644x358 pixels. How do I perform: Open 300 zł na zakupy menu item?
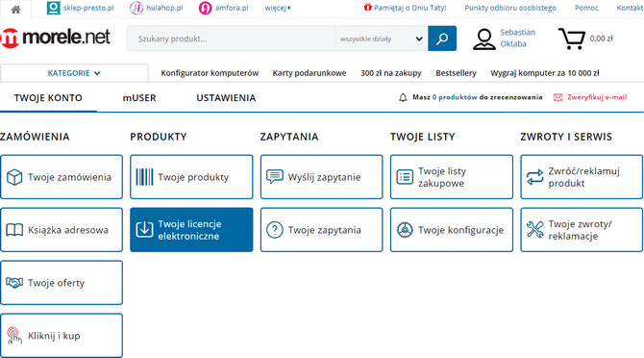(x=391, y=73)
